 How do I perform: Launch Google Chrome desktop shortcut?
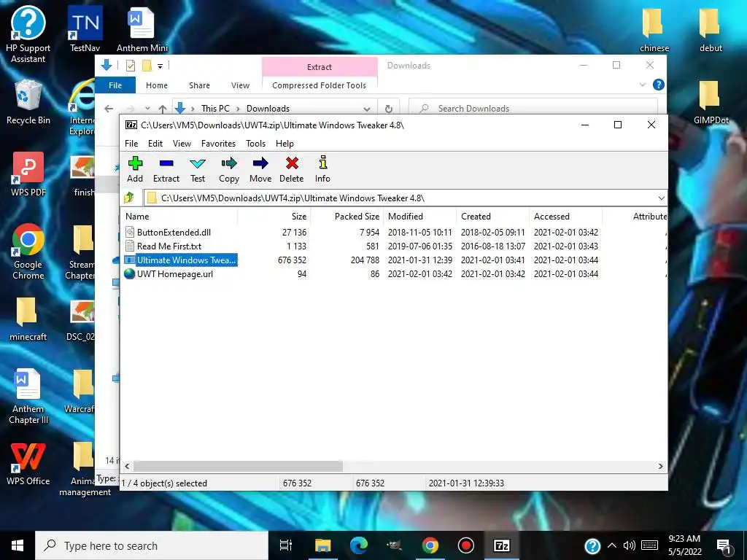coord(28,252)
